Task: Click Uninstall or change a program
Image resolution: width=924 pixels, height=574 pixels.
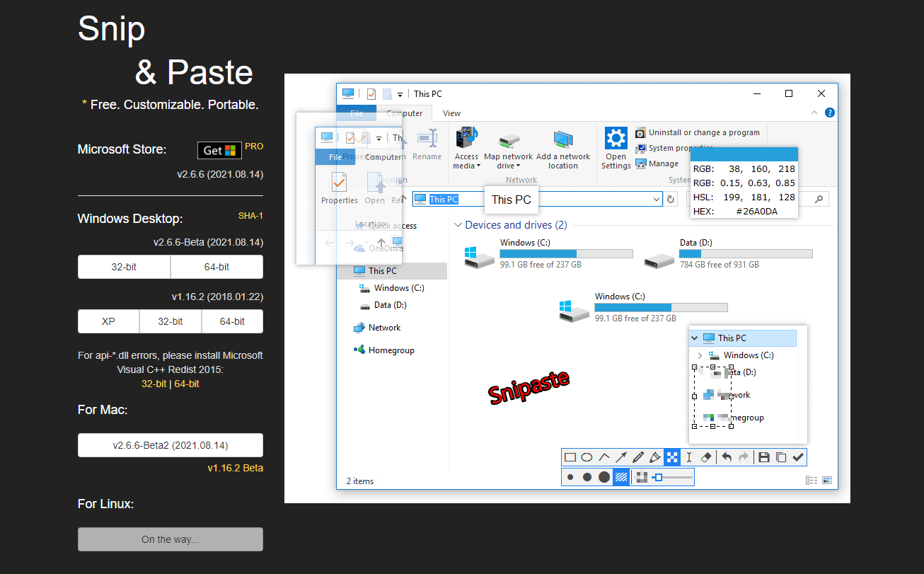Action: pos(698,132)
